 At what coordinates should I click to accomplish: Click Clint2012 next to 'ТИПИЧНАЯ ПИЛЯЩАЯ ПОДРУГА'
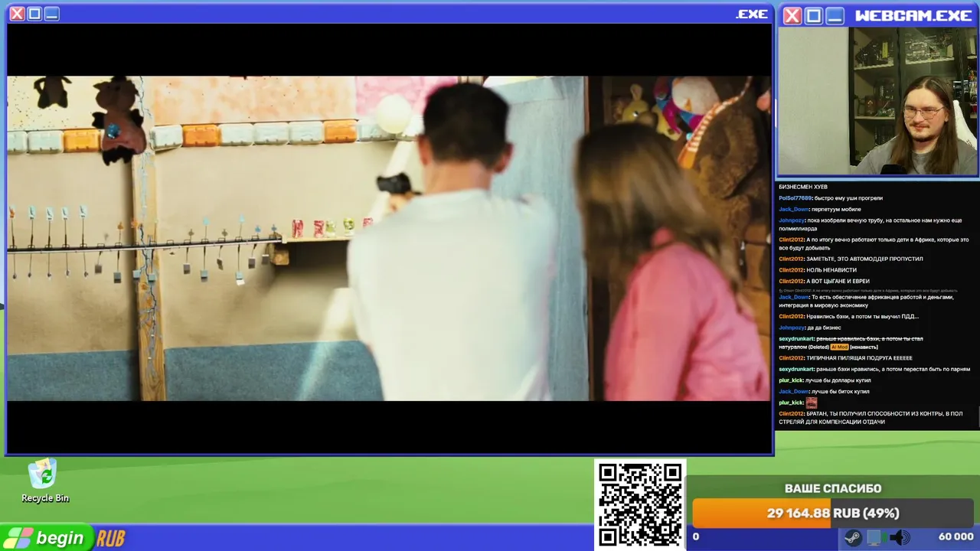point(792,358)
